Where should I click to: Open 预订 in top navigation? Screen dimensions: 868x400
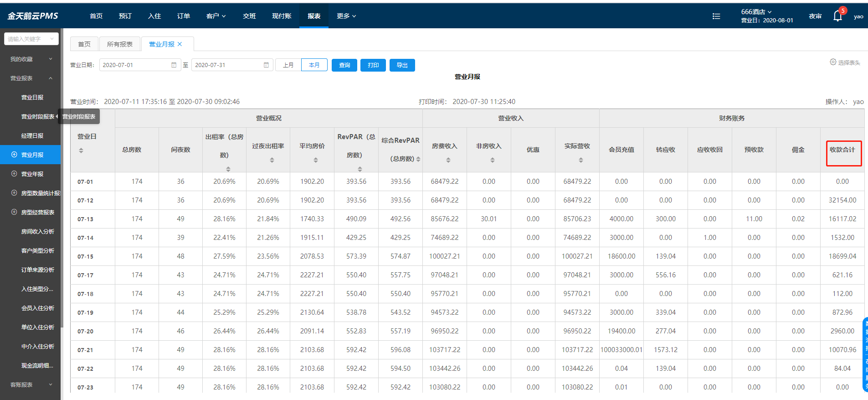coord(125,16)
